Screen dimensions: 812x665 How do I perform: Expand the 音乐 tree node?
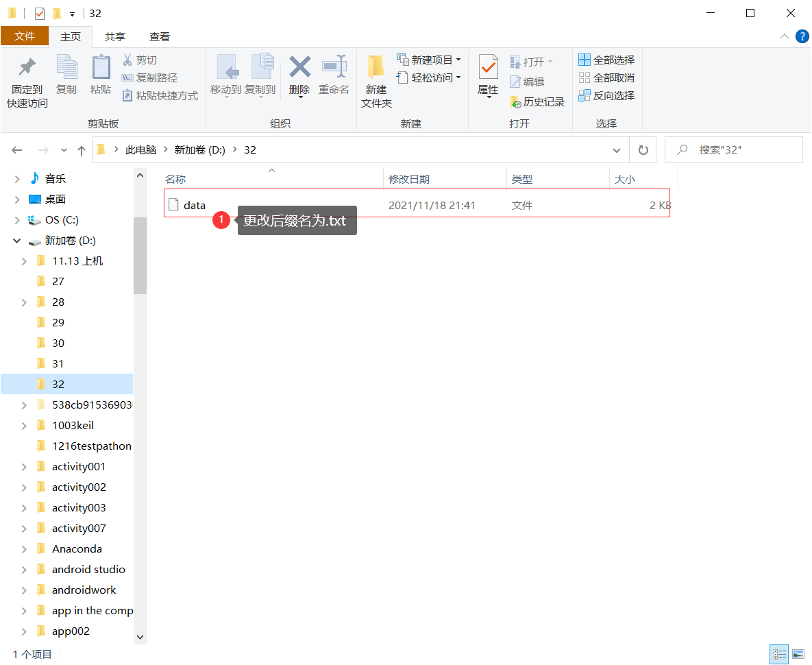17,179
